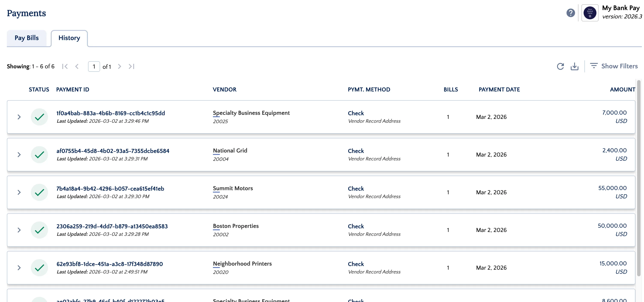The height and width of the screenshot is (302, 644).
Task: Download the payment history export
Action: [575, 66]
